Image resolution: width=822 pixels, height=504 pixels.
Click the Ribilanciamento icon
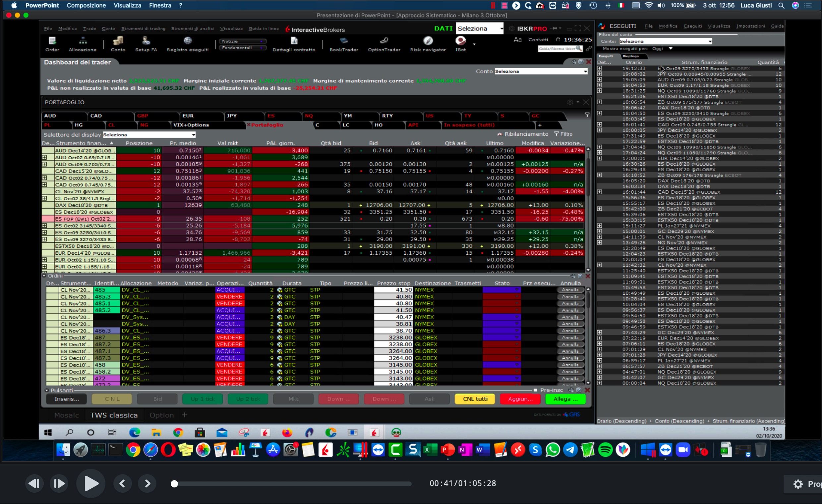499,134
